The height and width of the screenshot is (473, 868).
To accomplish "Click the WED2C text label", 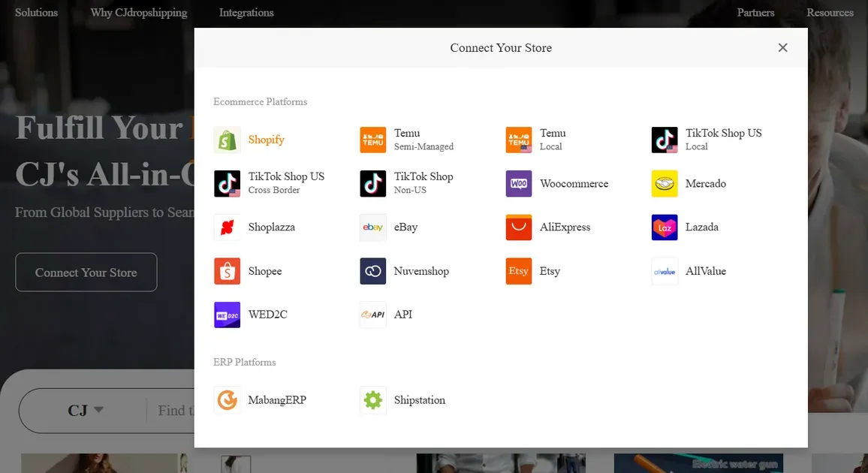I will coord(268,315).
